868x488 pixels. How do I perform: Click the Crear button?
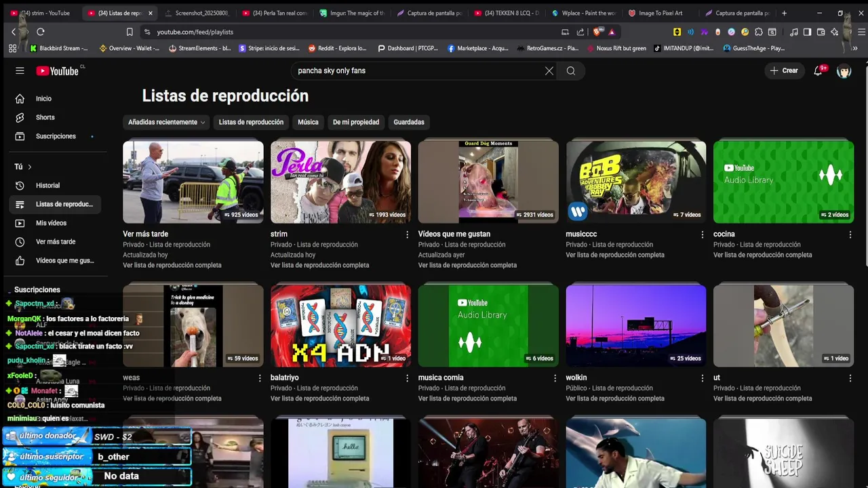click(785, 70)
